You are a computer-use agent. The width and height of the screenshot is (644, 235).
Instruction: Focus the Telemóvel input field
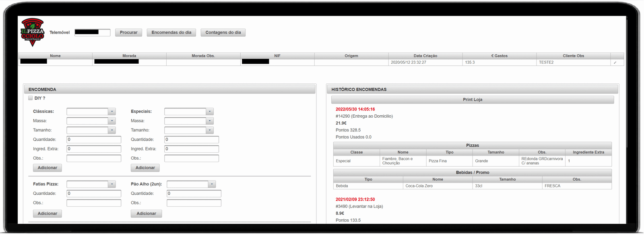point(92,32)
